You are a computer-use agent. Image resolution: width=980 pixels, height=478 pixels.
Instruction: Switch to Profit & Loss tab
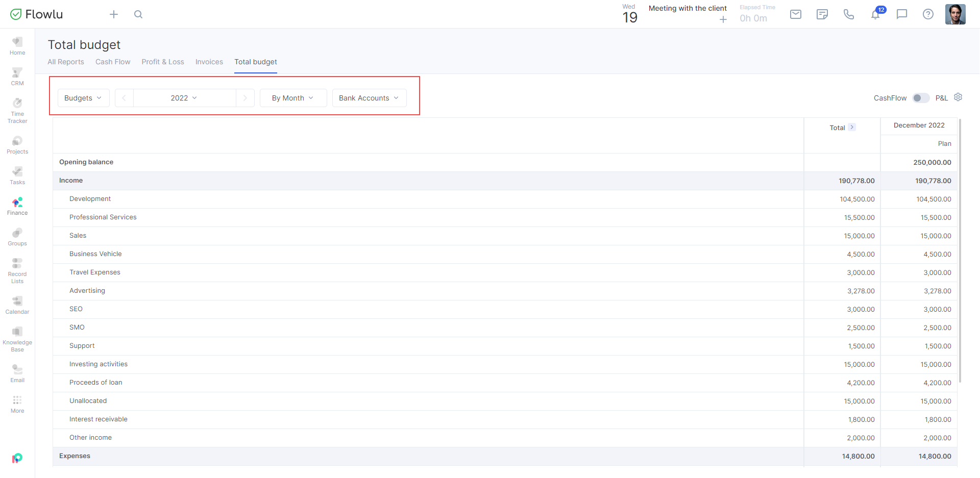[163, 62]
